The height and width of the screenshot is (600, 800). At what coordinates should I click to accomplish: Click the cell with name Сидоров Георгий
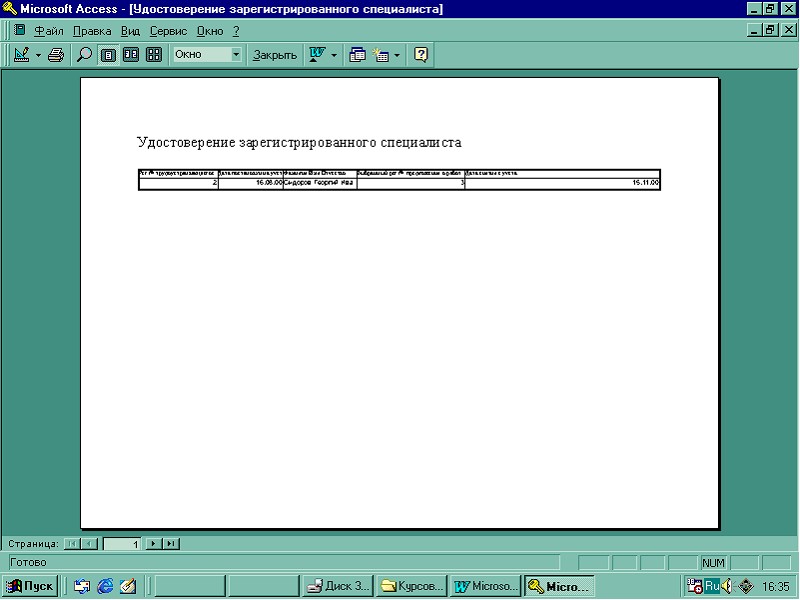point(320,183)
